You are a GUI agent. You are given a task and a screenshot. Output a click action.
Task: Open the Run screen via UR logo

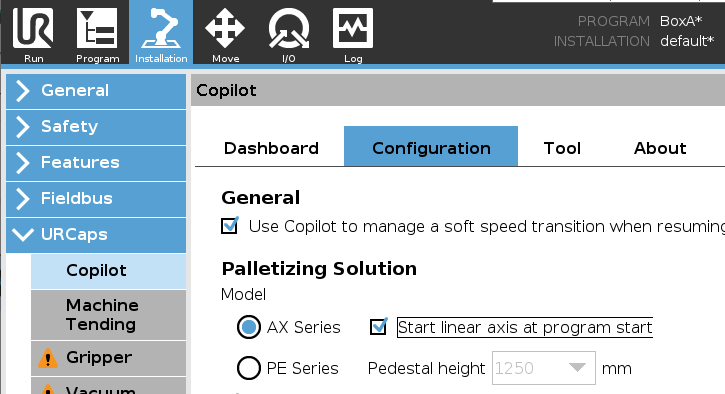pos(33,28)
